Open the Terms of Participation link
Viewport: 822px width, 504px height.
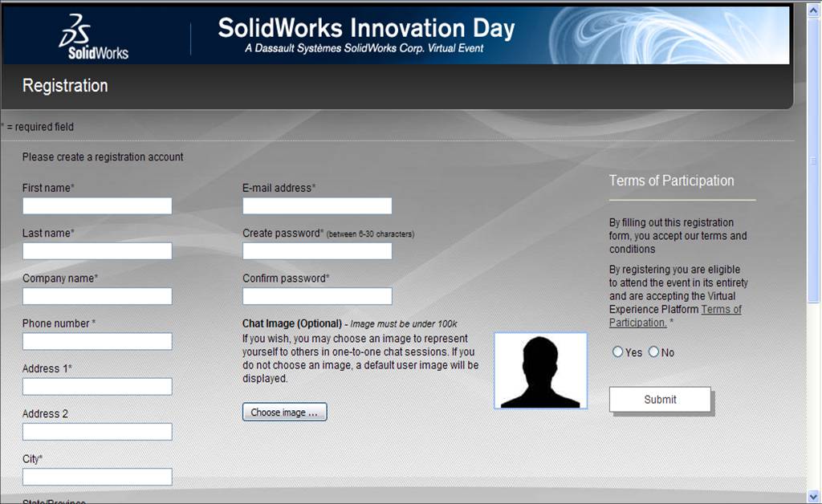676,316
